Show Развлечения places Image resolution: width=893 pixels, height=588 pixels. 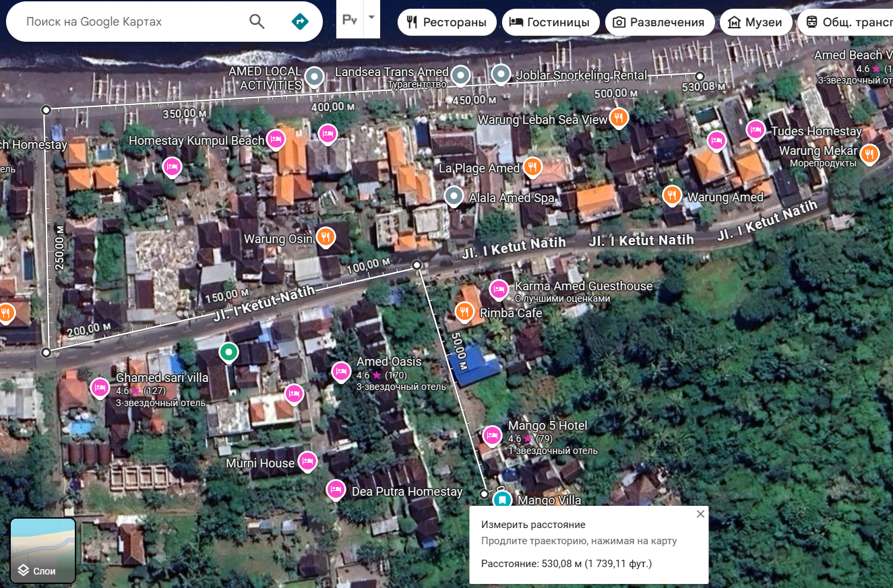tap(659, 22)
